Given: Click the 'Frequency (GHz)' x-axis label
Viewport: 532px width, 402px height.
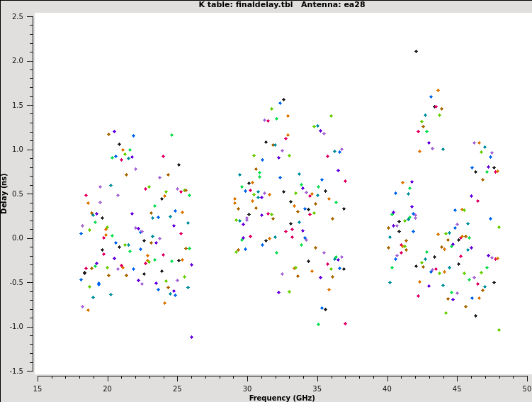Looking at the screenshot, I should click(x=283, y=398).
